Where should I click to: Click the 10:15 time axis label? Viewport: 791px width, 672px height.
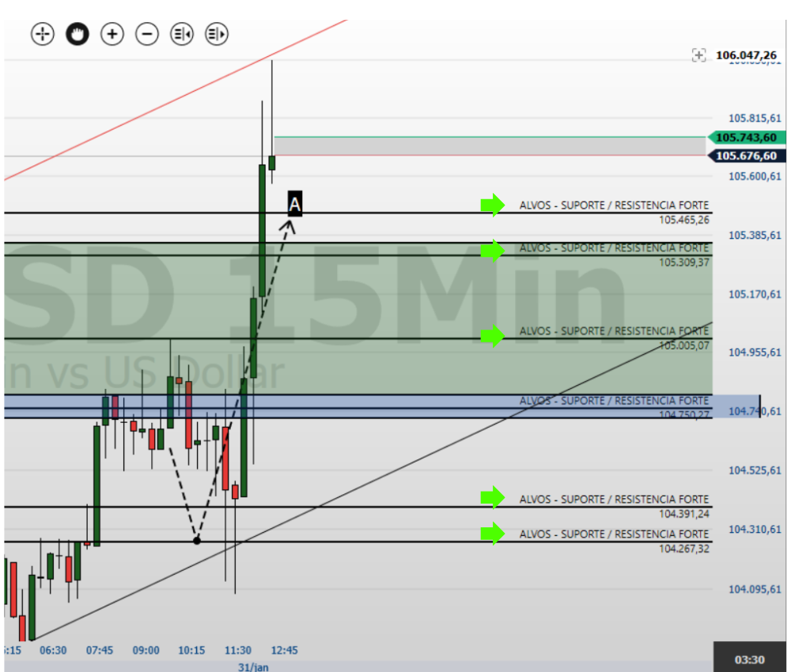coord(191,651)
